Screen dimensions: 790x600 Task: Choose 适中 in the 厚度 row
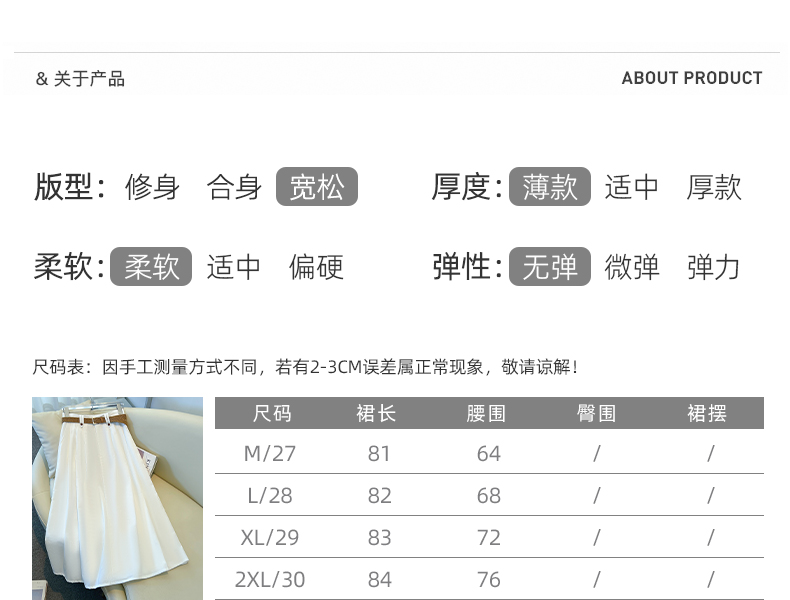[631, 187]
